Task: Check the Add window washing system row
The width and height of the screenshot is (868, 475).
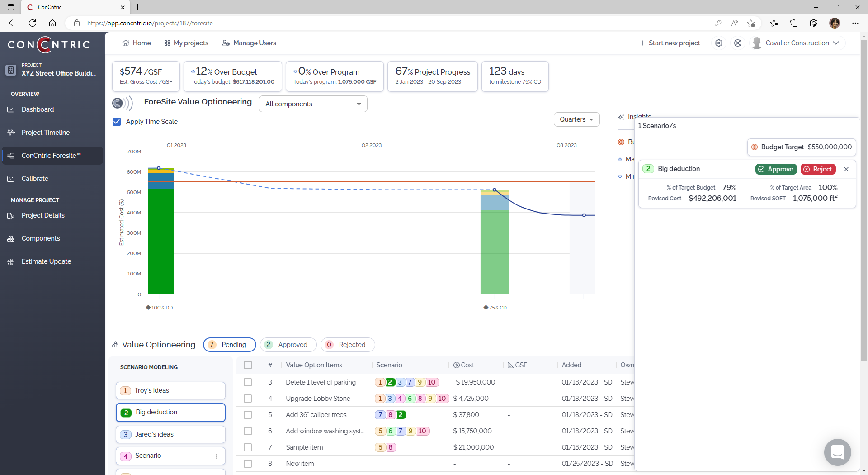Action: [x=248, y=431]
